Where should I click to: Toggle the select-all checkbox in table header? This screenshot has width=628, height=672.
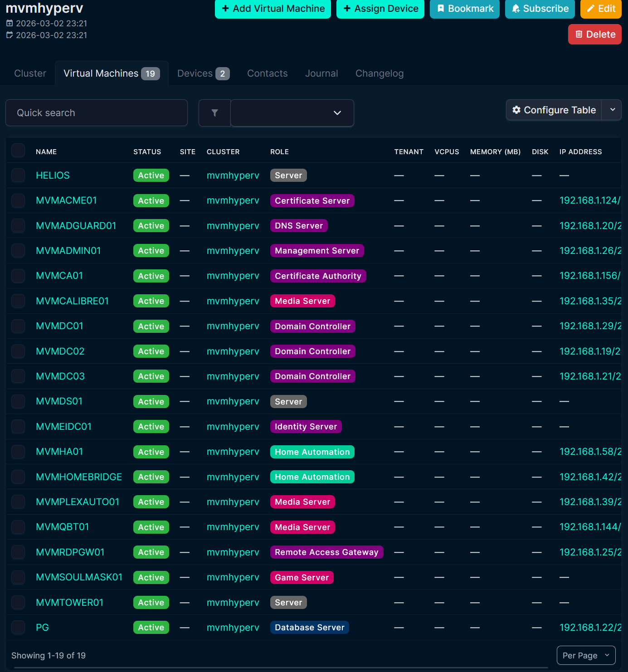pyautogui.click(x=18, y=151)
